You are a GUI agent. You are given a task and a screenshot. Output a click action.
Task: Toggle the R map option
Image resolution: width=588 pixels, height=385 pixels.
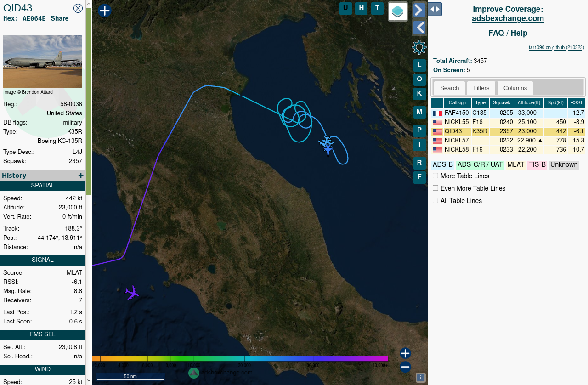419,163
